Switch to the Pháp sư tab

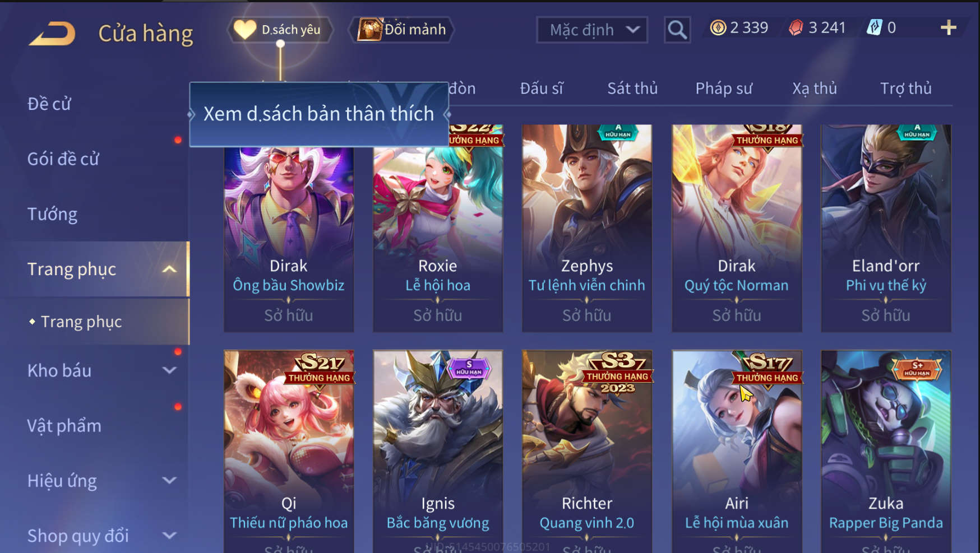[x=724, y=89]
